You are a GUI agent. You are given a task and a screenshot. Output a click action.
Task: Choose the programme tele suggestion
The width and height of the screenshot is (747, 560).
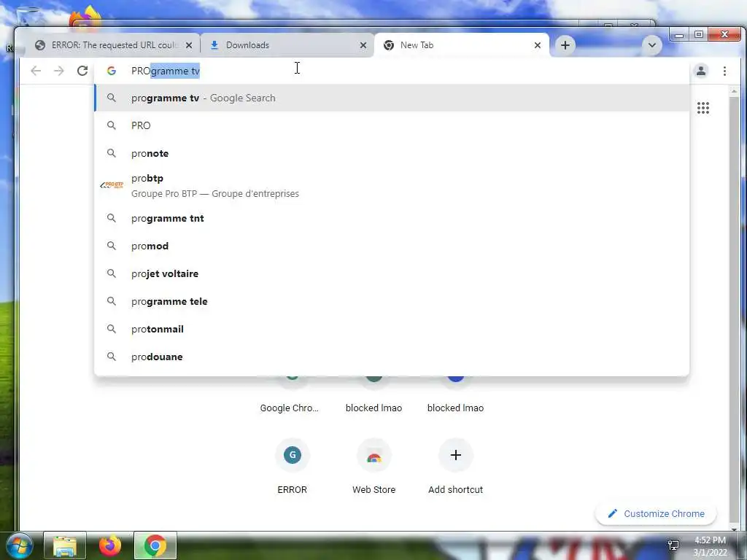tap(392, 301)
